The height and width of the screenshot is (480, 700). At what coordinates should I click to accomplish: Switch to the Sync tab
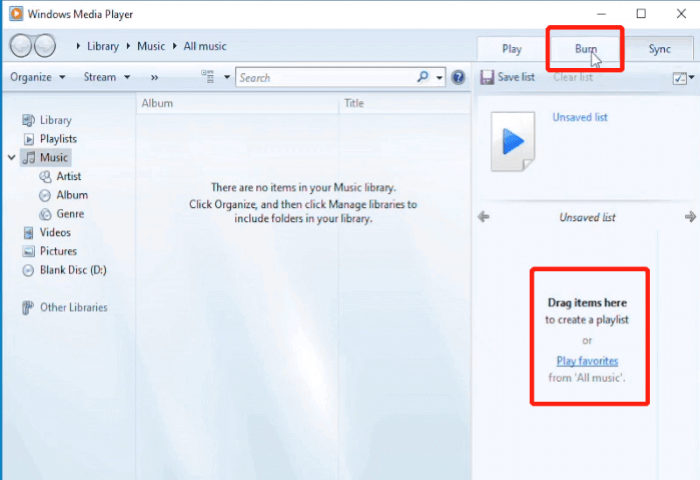659,49
